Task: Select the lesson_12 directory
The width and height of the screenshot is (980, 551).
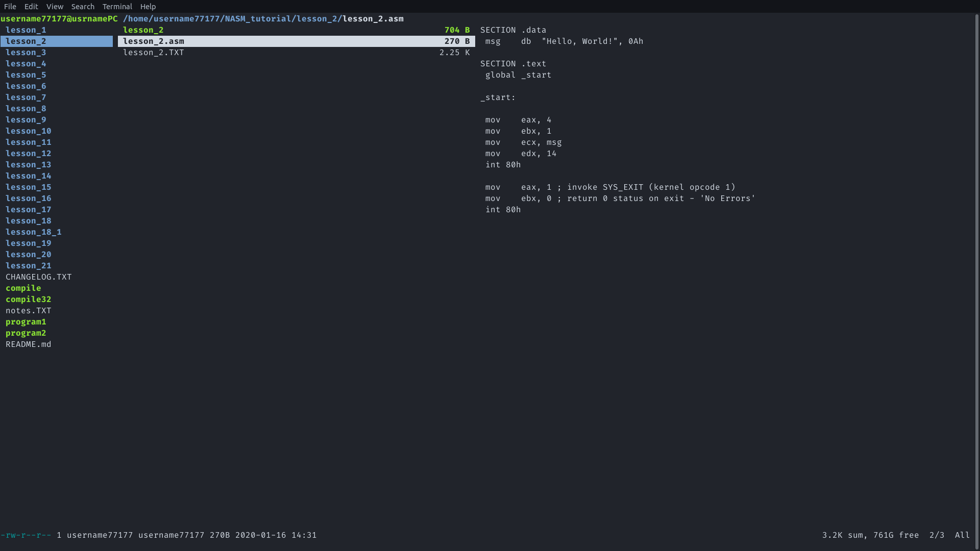Action: click(29, 154)
